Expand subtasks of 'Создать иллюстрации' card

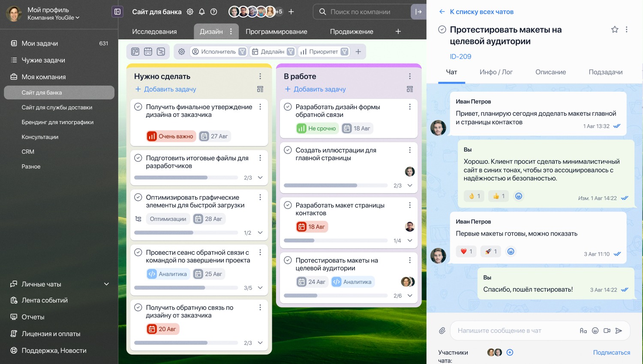410,185
